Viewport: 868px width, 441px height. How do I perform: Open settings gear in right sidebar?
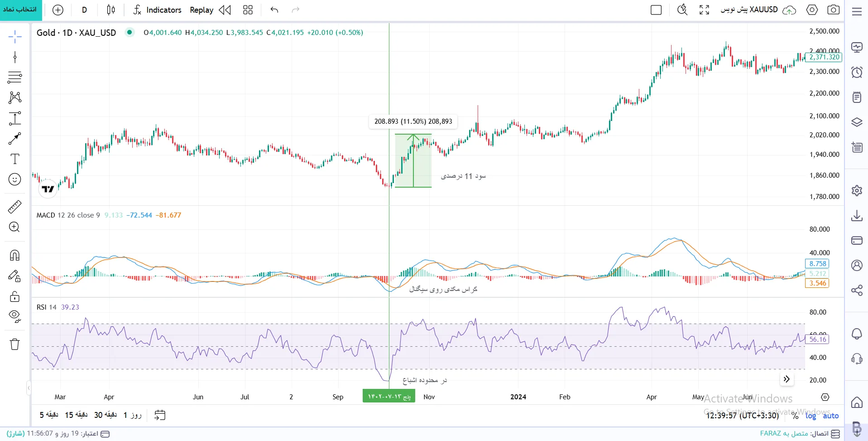pyautogui.click(x=857, y=191)
